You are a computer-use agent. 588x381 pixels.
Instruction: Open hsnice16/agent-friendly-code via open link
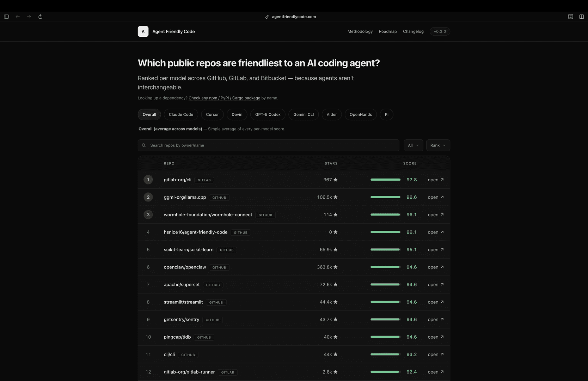pyautogui.click(x=436, y=232)
